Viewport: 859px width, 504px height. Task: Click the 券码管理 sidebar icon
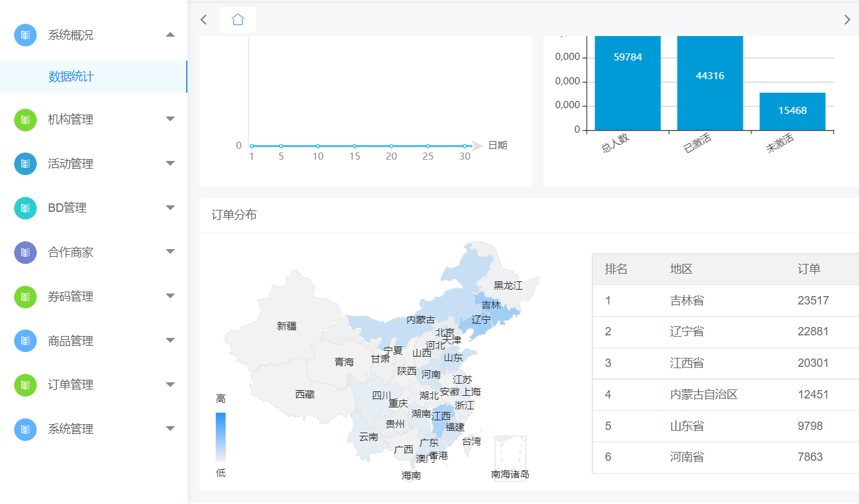point(25,296)
